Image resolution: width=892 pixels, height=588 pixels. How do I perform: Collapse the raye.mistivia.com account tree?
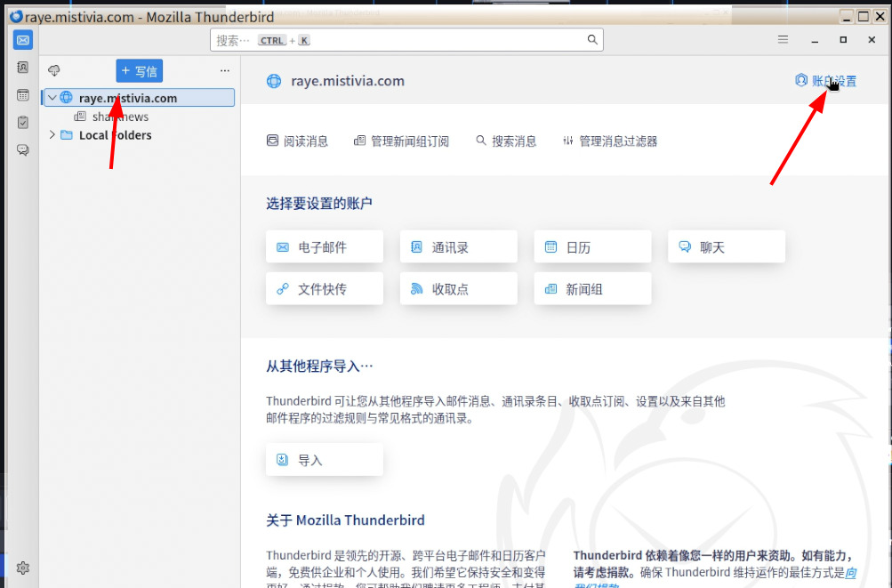tap(52, 98)
